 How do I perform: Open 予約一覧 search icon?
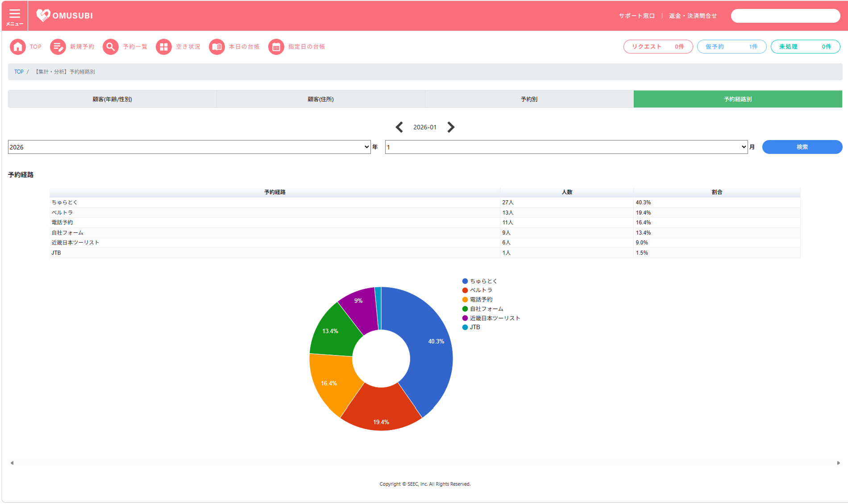[x=111, y=47]
